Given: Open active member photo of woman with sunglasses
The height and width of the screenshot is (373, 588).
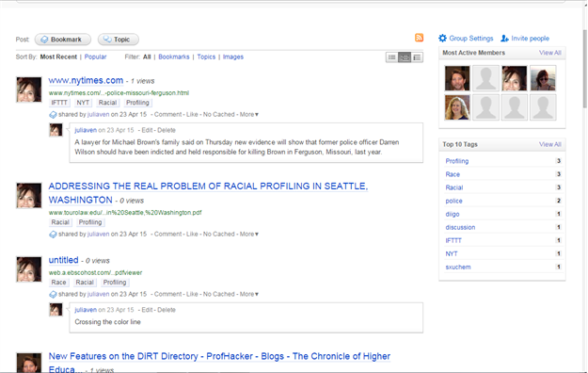Looking at the screenshot, I should [543, 78].
